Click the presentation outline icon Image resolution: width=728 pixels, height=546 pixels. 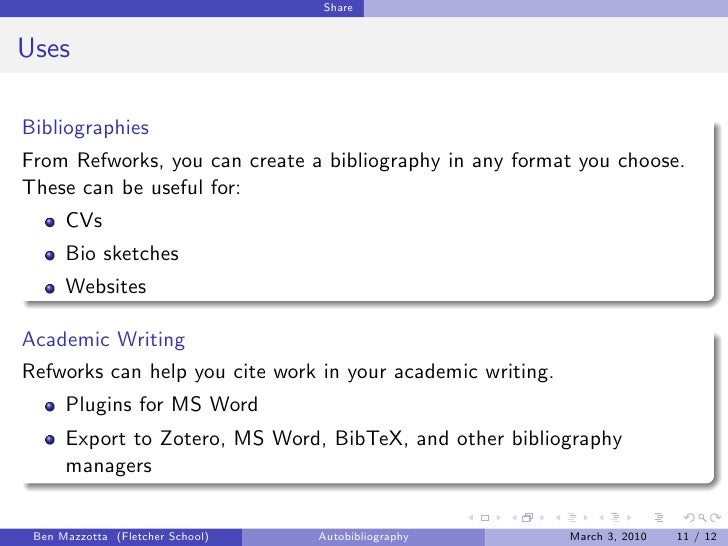pos(659,517)
